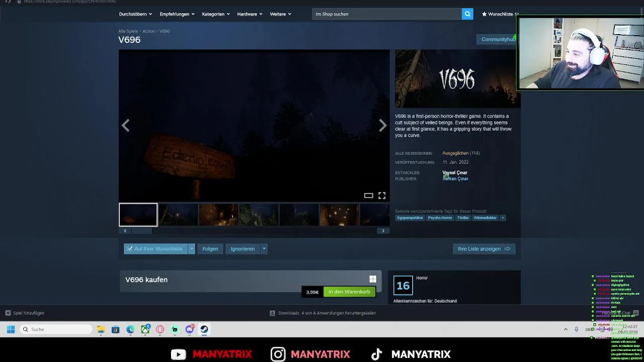
Task: Open Wunschliste in the store header
Action: [x=500, y=14]
